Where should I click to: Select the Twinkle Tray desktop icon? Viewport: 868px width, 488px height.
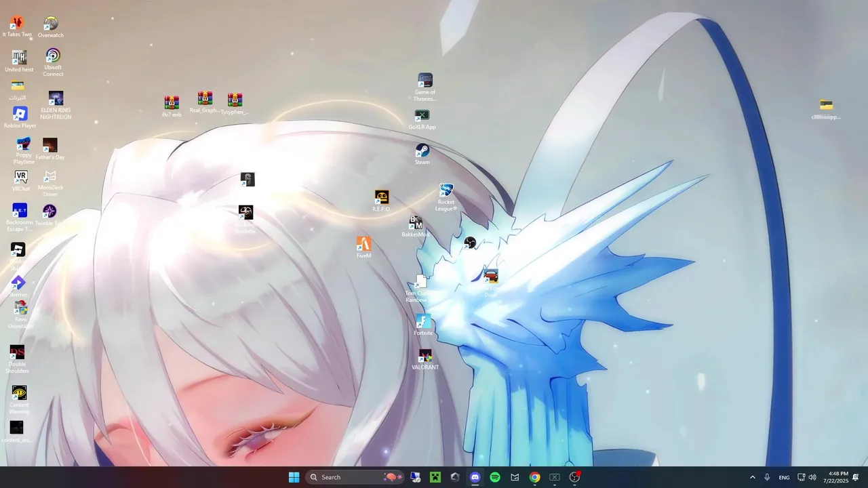coord(50,216)
